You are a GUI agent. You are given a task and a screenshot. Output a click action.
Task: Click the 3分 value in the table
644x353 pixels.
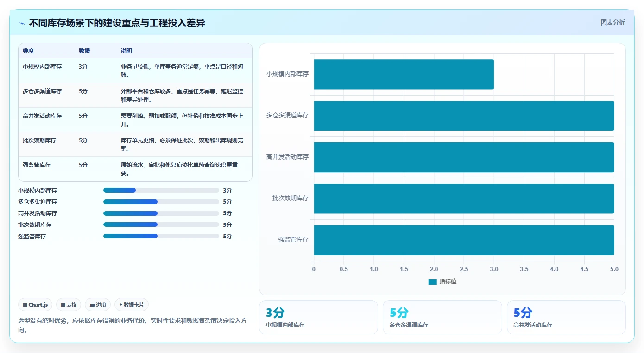pos(83,67)
